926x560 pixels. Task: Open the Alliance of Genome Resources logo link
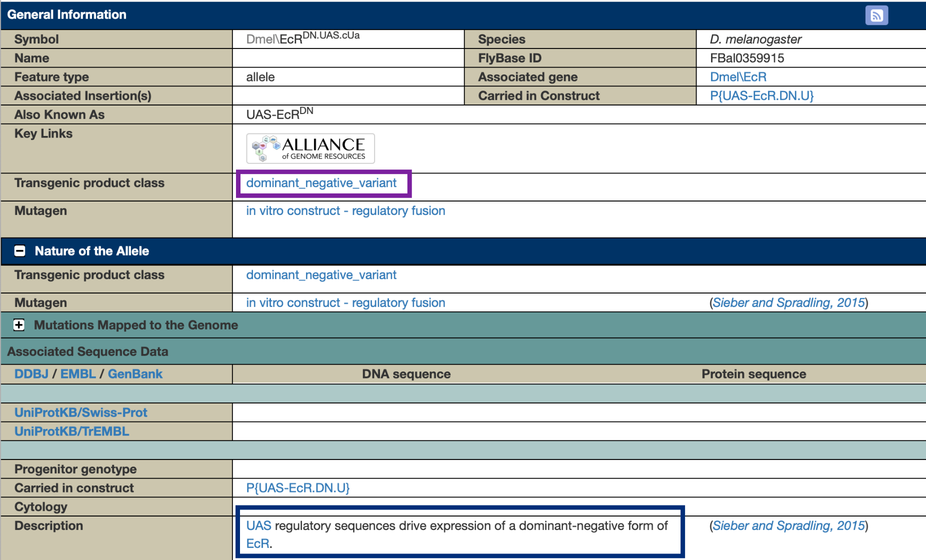click(310, 148)
